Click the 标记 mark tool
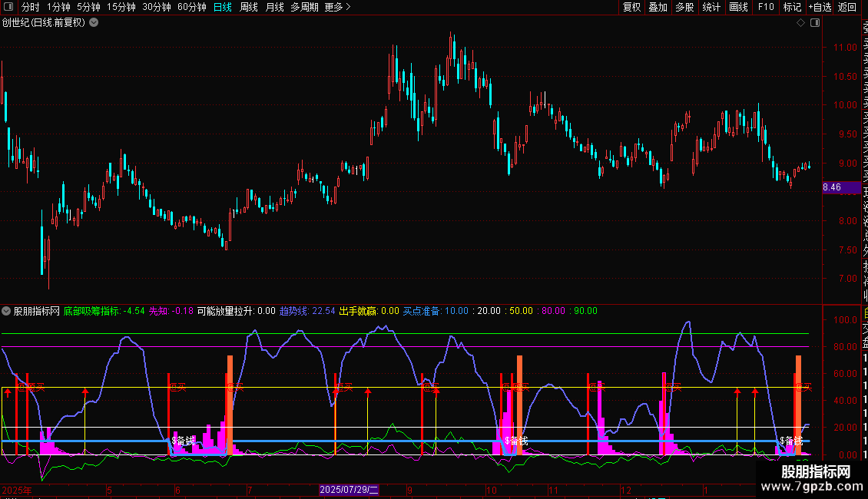The width and height of the screenshot is (868, 499). [792, 7]
